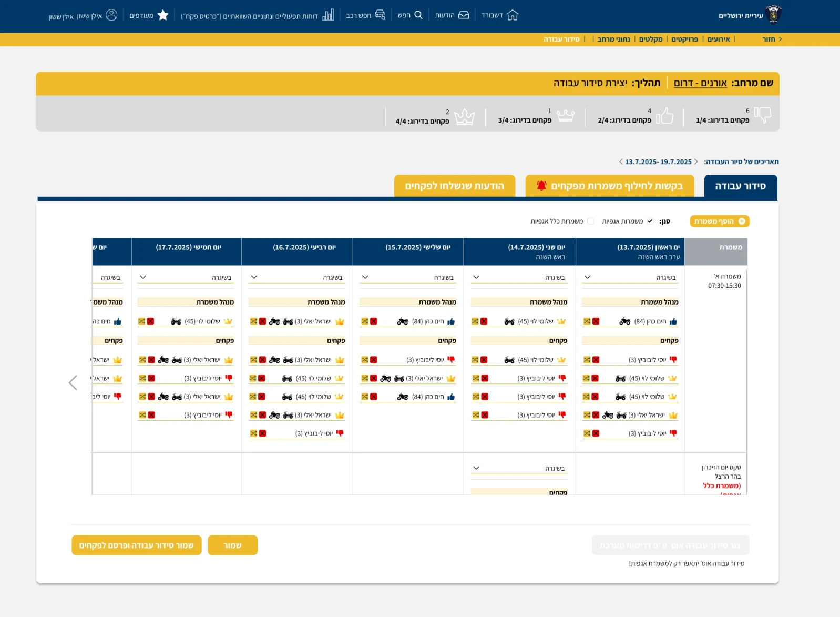Open the הודעות inbox icon in the top bar

pos(464,15)
